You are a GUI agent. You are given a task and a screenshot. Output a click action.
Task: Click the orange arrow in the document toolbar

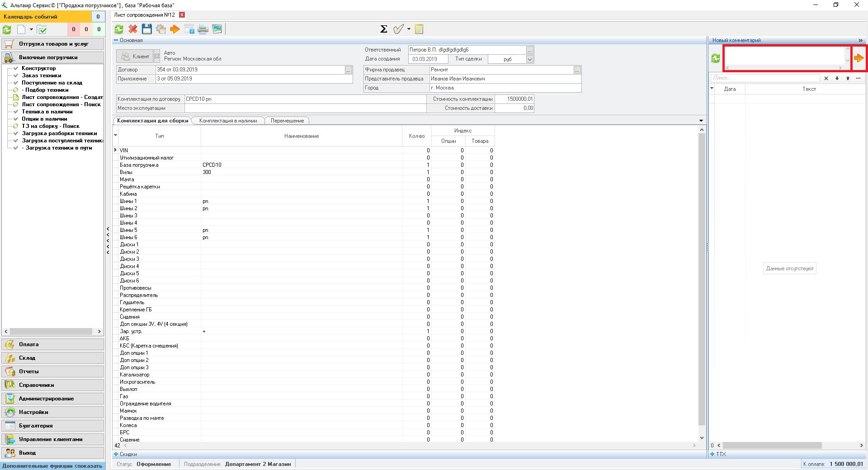[175, 29]
